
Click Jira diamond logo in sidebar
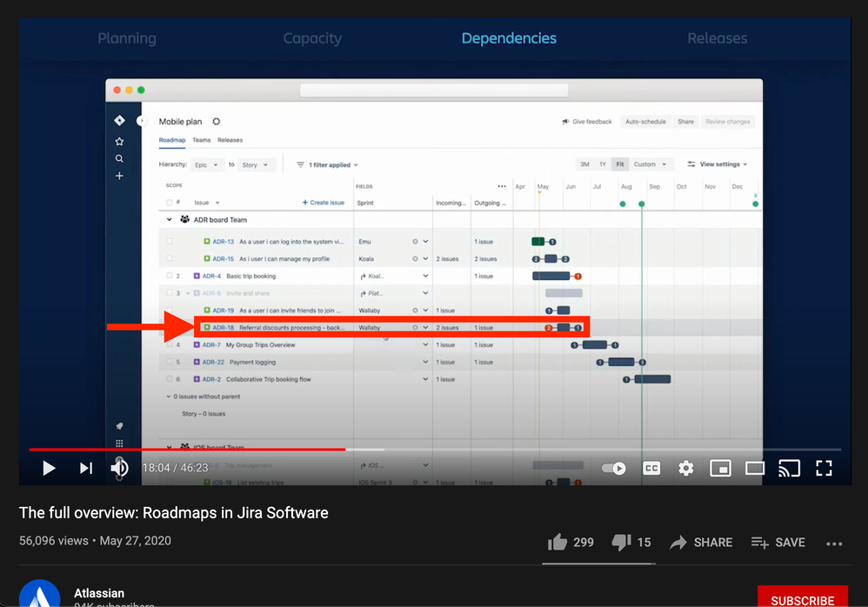[119, 121]
